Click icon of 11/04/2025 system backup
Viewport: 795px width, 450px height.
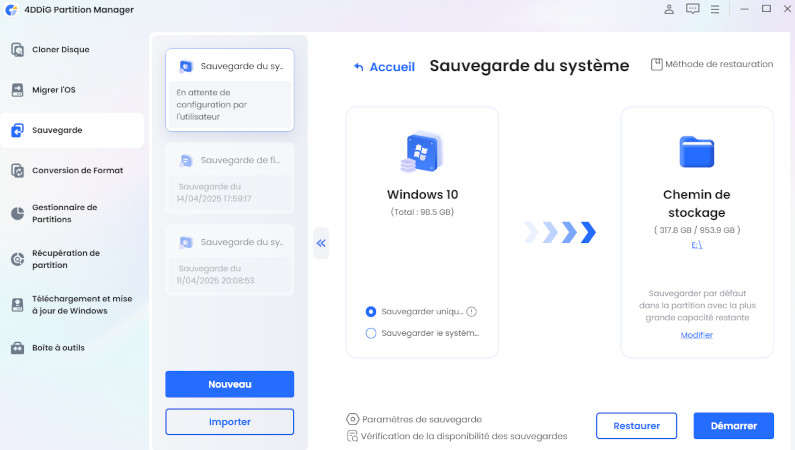[186, 243]
